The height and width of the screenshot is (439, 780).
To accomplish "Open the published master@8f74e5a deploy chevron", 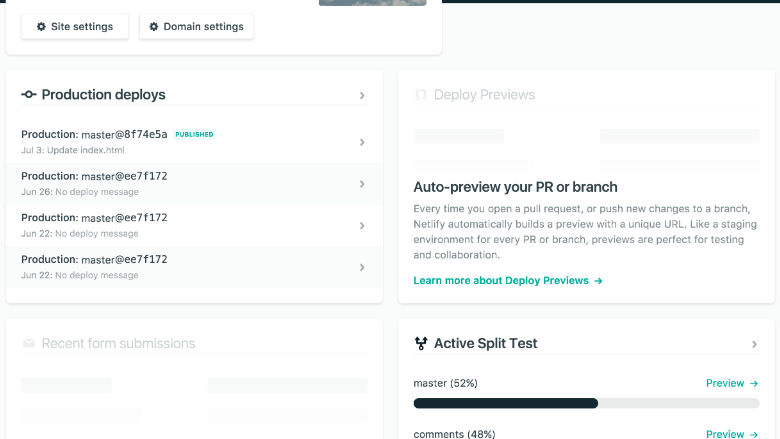I will click(x=362, y=142).
